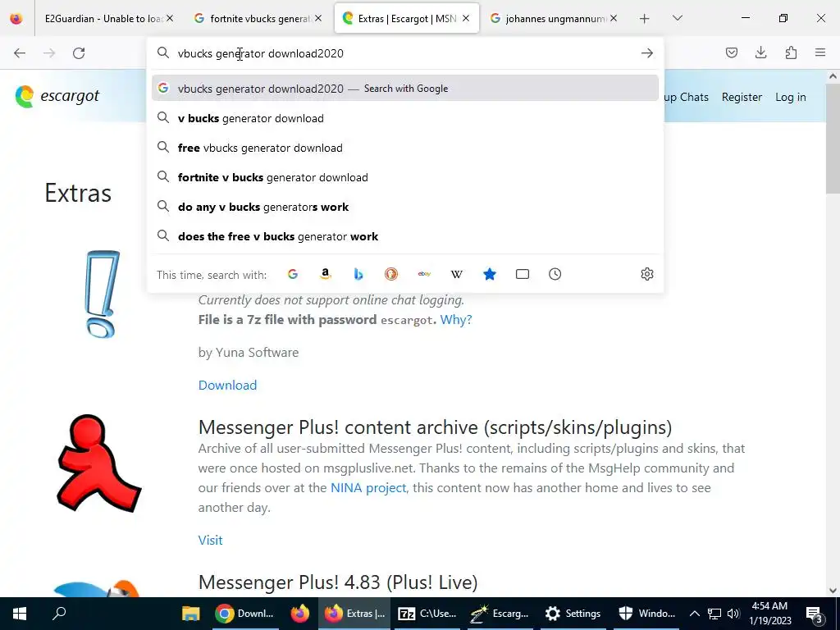The height and width of the screenshot is (630, 840).
Task: Click the volume speaker tray icon
Action: (734, 614)
